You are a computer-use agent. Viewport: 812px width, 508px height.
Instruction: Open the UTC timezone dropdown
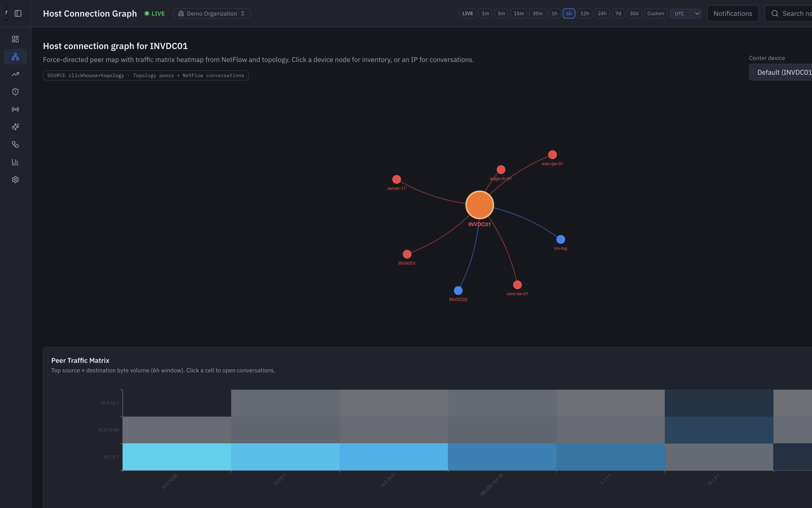(x=685, y=13)
